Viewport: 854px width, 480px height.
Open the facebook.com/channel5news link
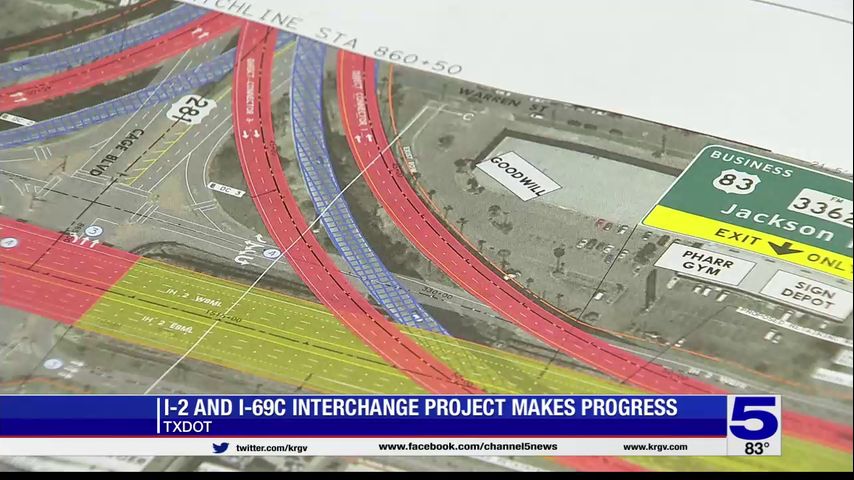click(467, 447)
